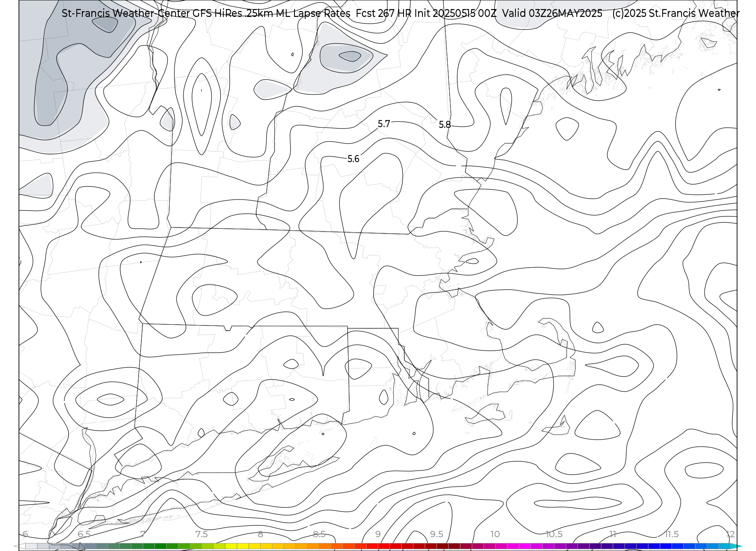Image resolution: width=756 pixels, height=551 pixels.
Task: Click the '(c)2025 St.Francis Weather' copyright text
Action: [676, 13]
